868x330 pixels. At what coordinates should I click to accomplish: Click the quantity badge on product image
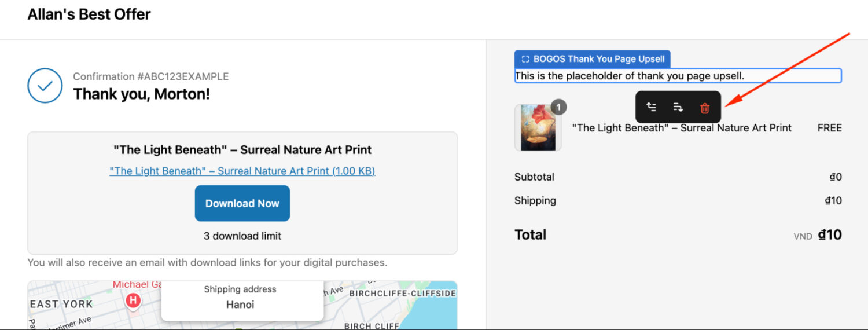pyautogui.click(x=558, y=107)
